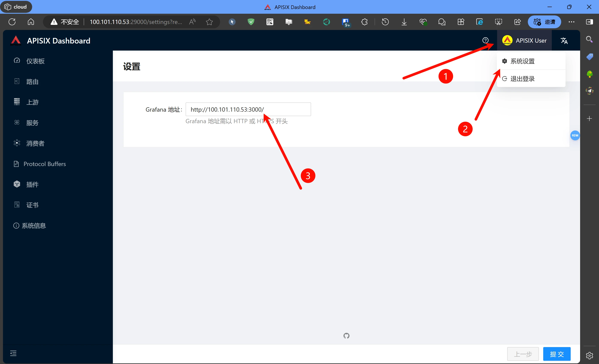Open browser three-dots settings menu
The height and width of the screenshot is (364, 599).
571,22
